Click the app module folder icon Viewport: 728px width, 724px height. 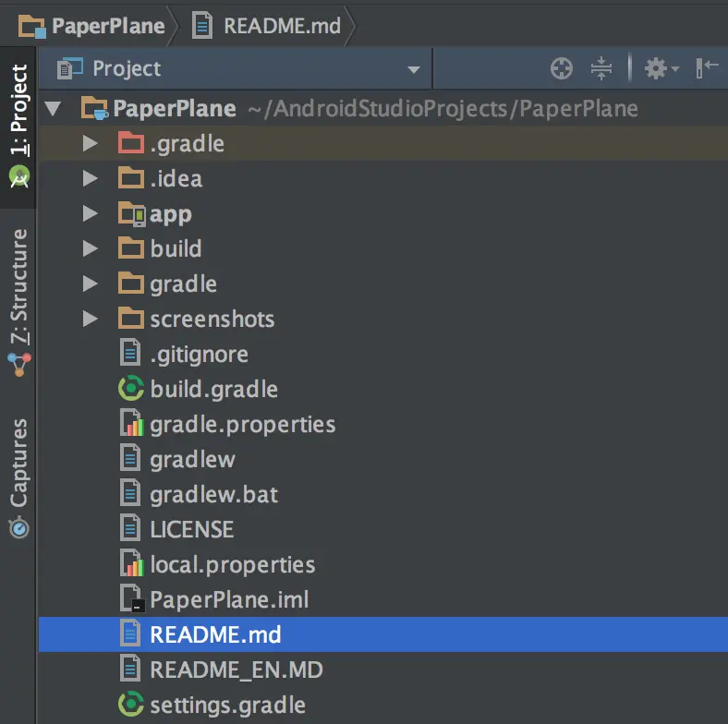(132, 214)
